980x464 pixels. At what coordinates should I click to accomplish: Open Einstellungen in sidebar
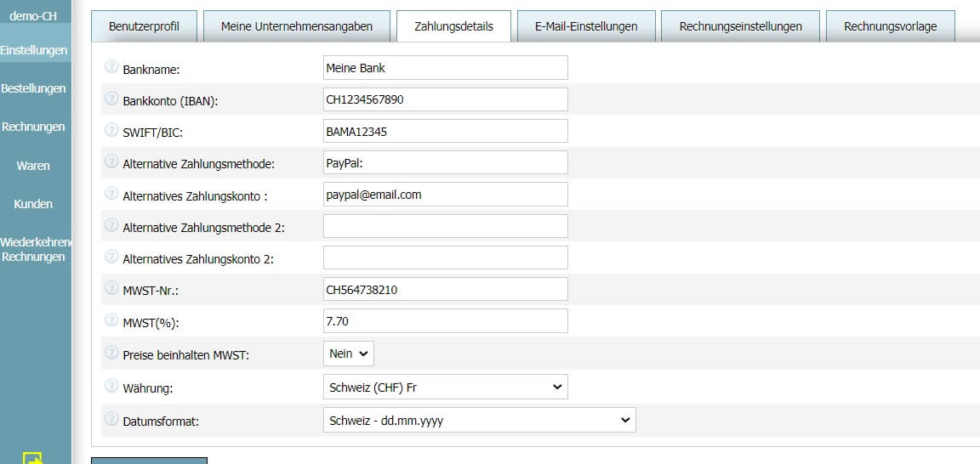point(34,50)
